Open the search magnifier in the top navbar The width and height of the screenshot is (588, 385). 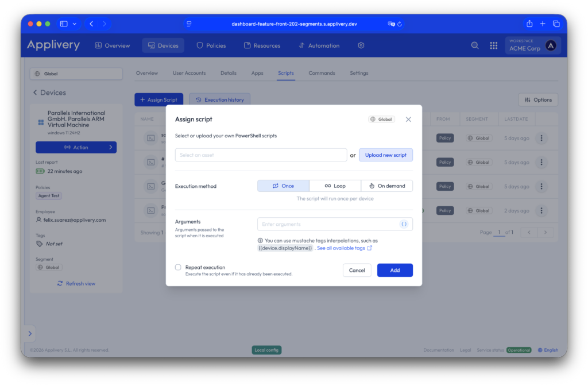pos(474,45)
